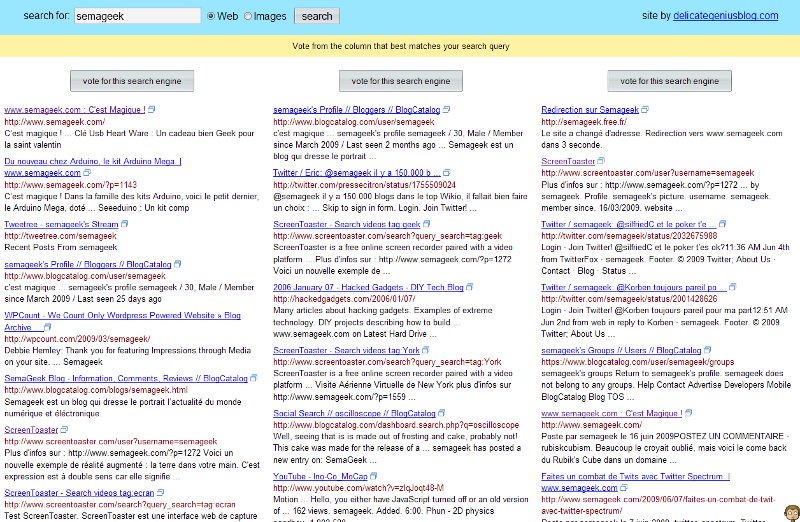Open new-window icon beside left column's C'est Magique title
The image size is (800, 522).
click(152, 109)
